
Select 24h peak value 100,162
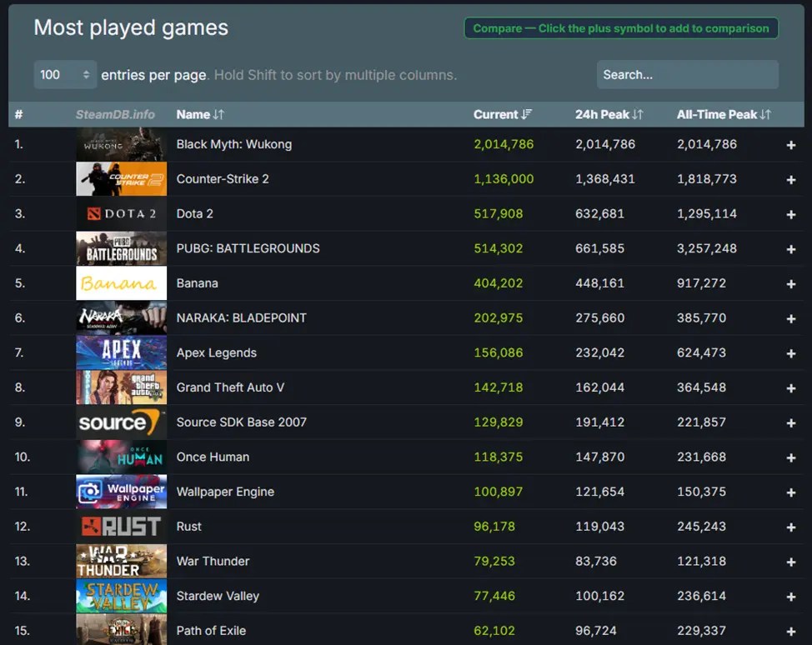point(599,595)
